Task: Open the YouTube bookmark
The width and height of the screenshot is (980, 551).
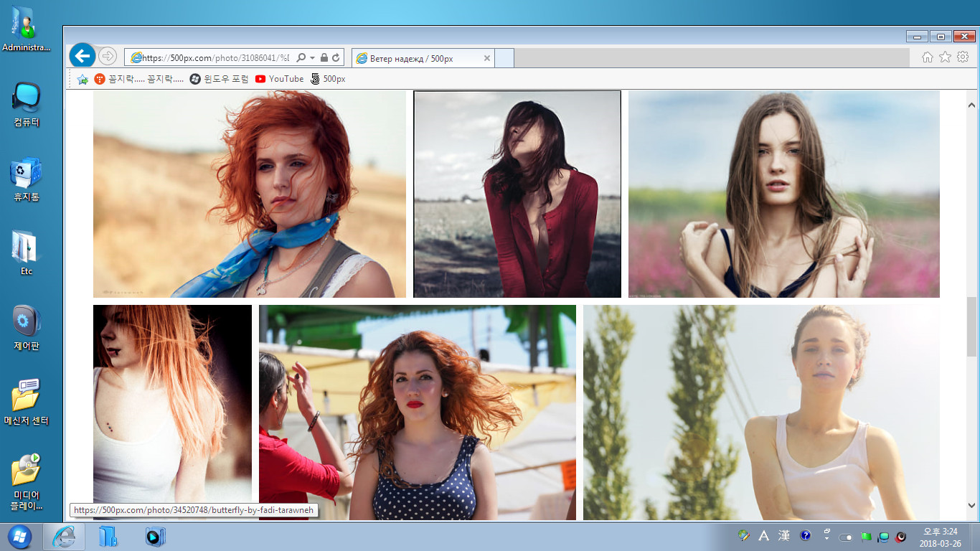Action: (x=280, y=79)
